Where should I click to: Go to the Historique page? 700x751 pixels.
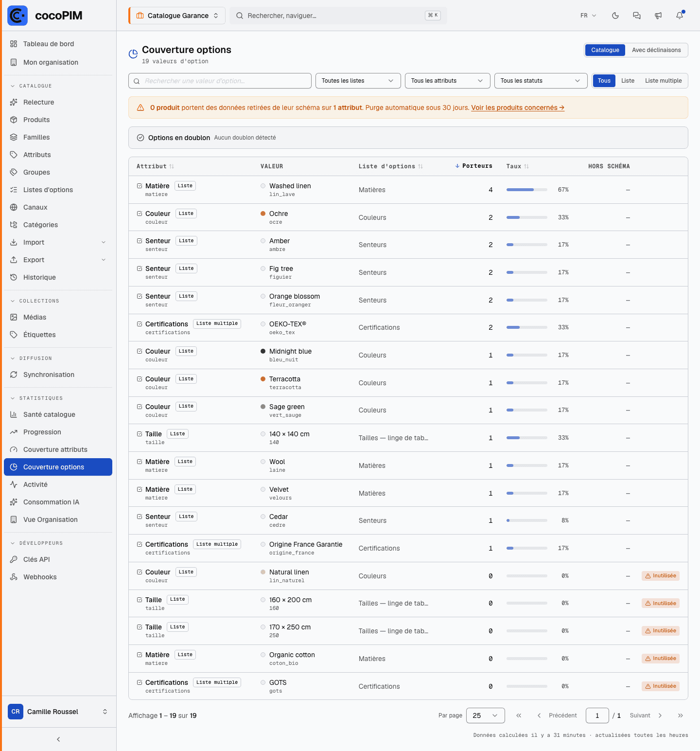(58, 277)
